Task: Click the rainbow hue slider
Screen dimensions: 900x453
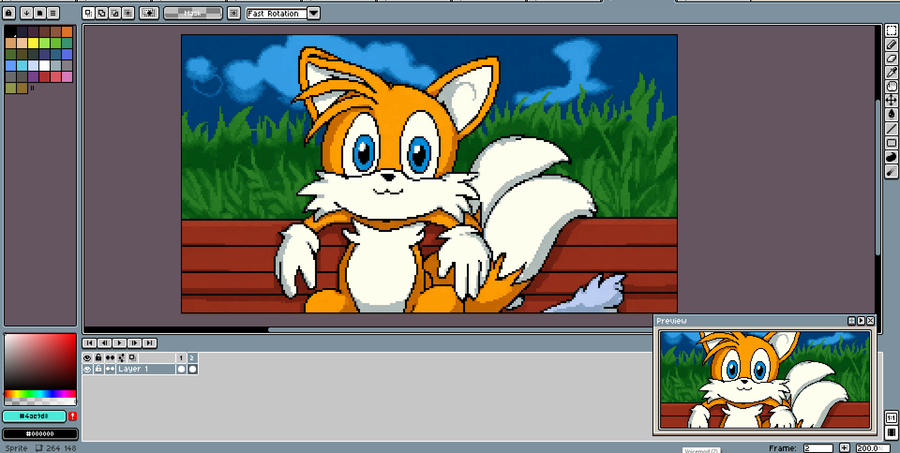Action: (40, 394)
